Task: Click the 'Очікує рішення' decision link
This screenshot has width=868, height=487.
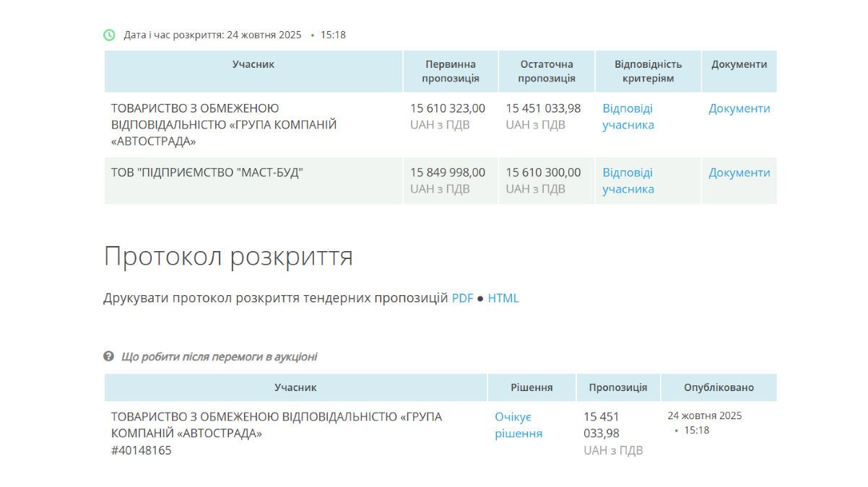Action: click(518, 425)
